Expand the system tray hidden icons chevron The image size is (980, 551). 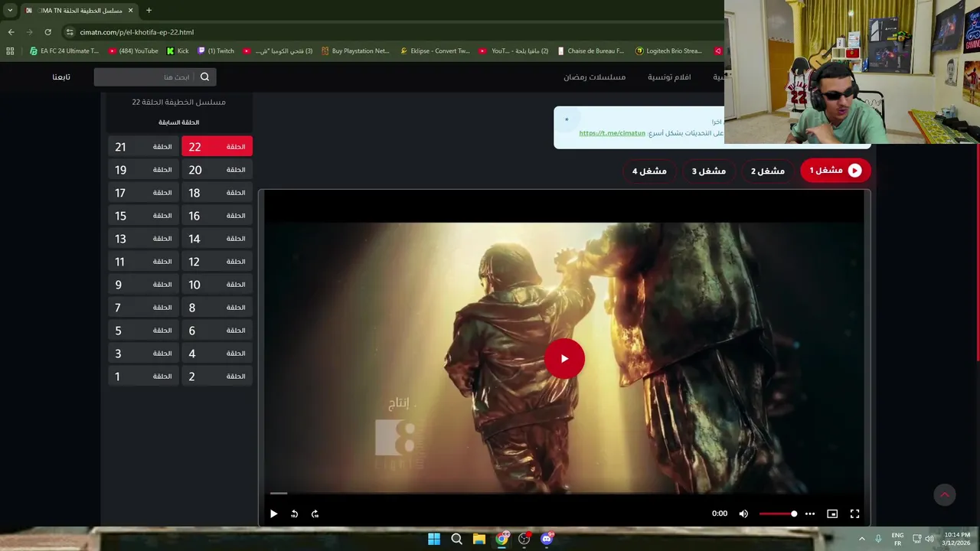coord(861,539)
